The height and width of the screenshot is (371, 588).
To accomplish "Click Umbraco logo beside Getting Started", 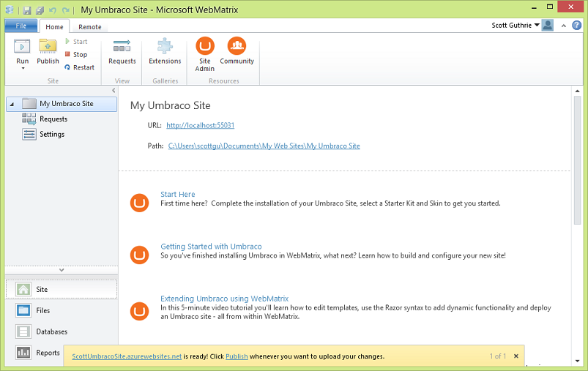I will (x=140, y=255).
